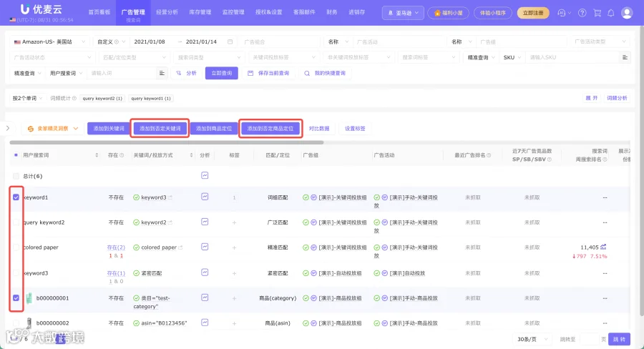The height and width of the screenshot is (349, 644).
Task: Click trend icon beside 11,405 search rank
Action: (x=603, y=247)
